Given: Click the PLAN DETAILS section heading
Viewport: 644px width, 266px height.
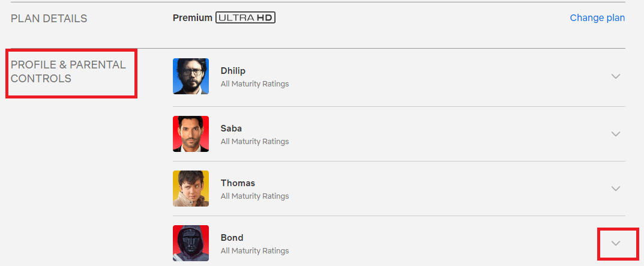Looking at the screenshot, I should tap(49, 19).
